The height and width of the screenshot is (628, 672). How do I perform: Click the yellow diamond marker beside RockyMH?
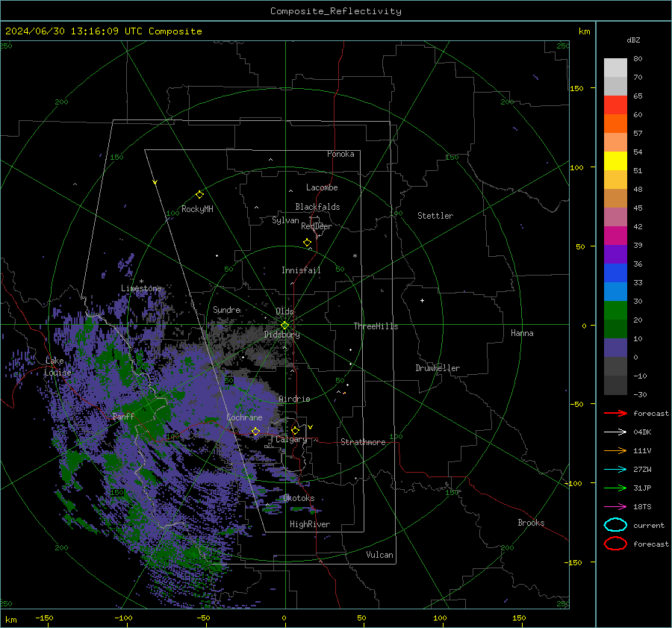(x=199, y=195)
